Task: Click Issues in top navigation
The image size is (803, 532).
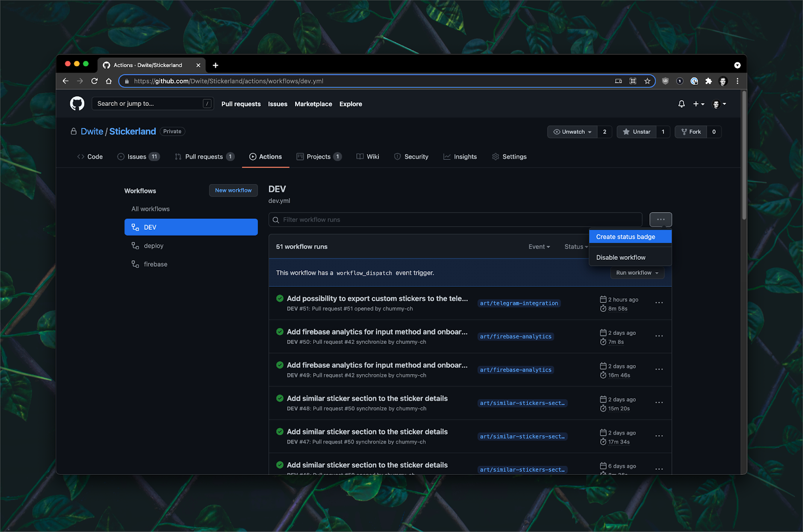Action: pyautogui.click(x=278, y=104)
